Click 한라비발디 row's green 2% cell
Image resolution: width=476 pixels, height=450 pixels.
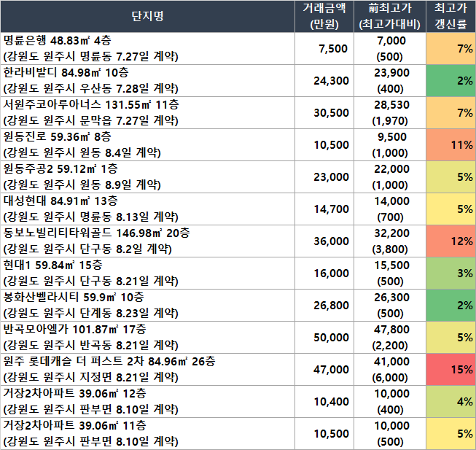450,81
